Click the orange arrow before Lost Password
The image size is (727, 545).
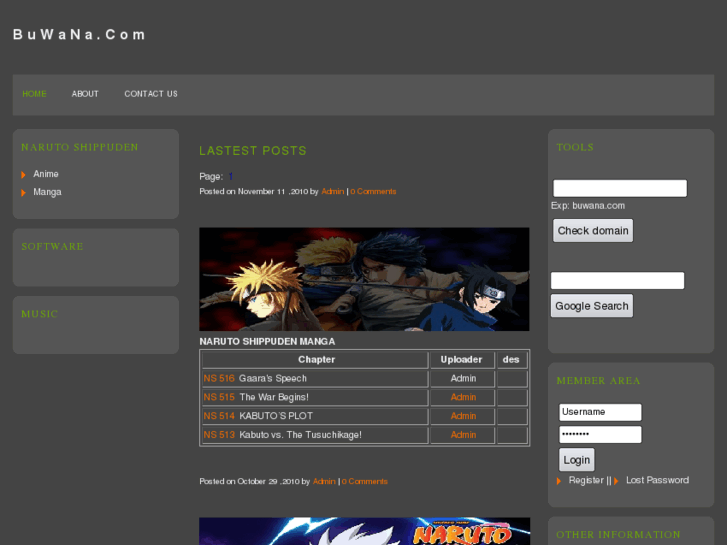pos(616,481)
